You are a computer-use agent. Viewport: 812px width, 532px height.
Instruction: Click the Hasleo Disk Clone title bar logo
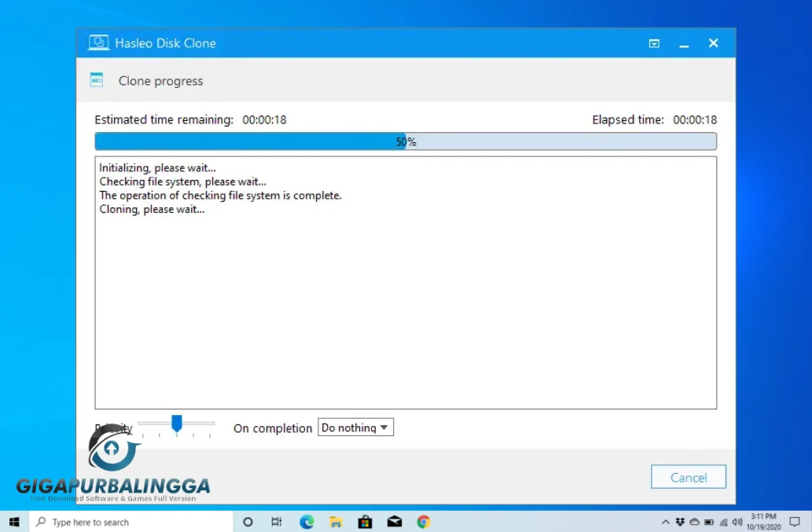(98, 43)
